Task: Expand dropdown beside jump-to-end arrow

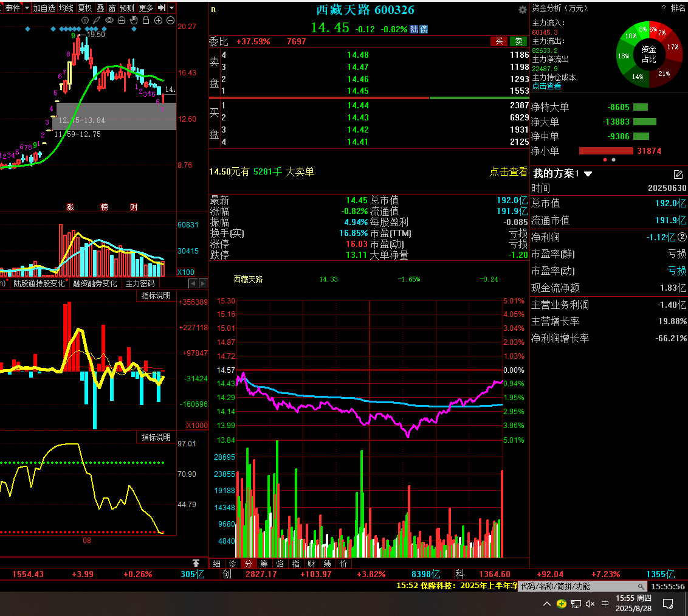Action: [x=171, y=8]
